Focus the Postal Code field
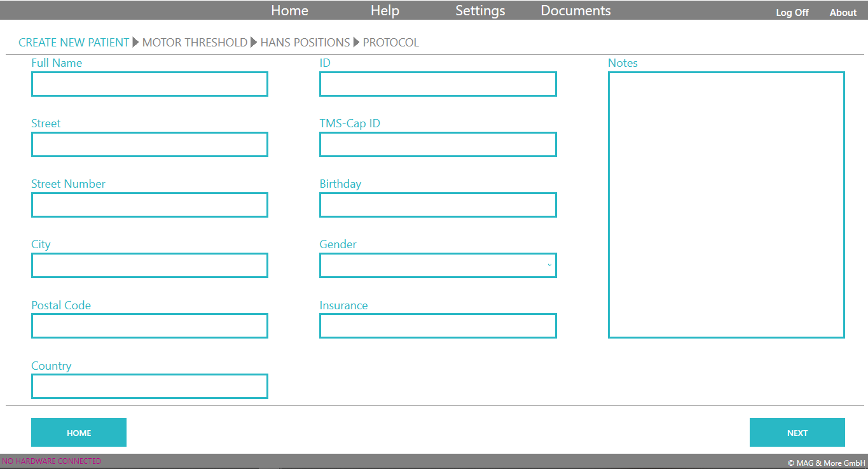The height and width of the screenshot is (469, 868). tap(149, 326)
